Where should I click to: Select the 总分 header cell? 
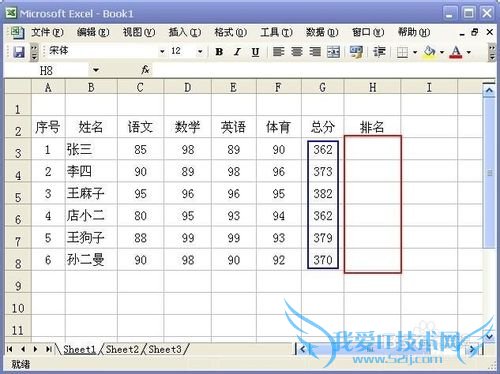tap(322, 127)
